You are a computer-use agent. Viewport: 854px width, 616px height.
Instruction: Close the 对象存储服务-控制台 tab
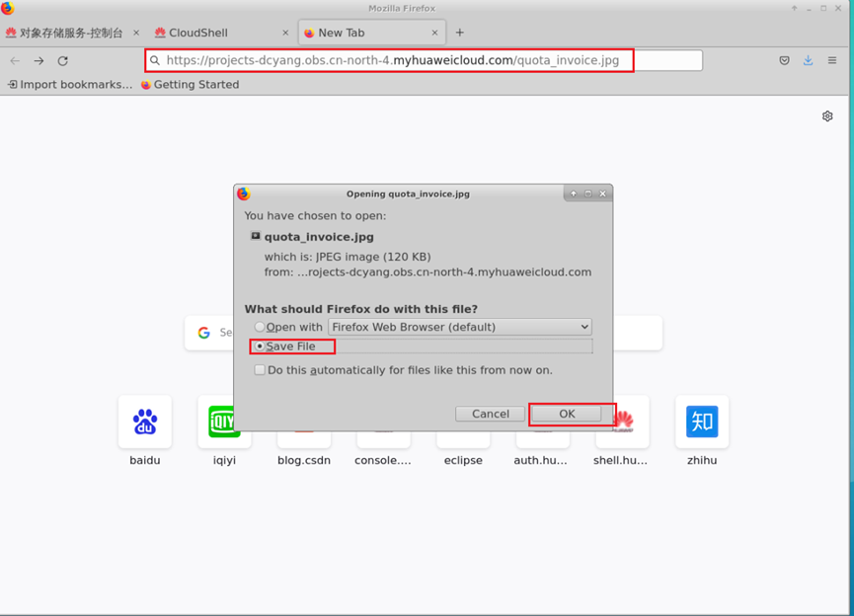136,33
